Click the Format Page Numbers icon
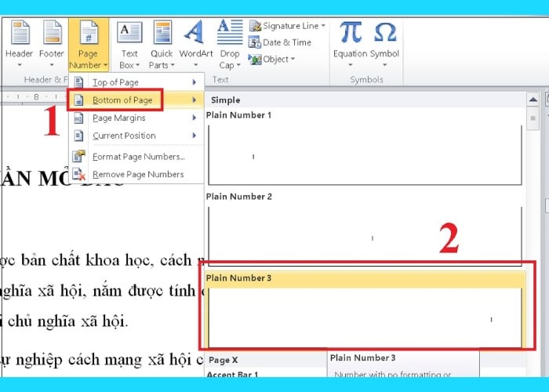 click(78, 156)
